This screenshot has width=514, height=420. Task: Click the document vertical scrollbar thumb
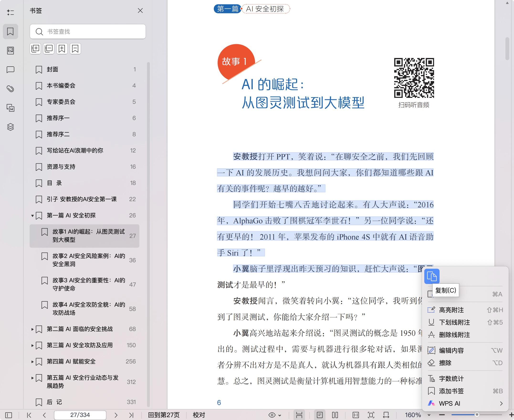click(x=507, y=48)
